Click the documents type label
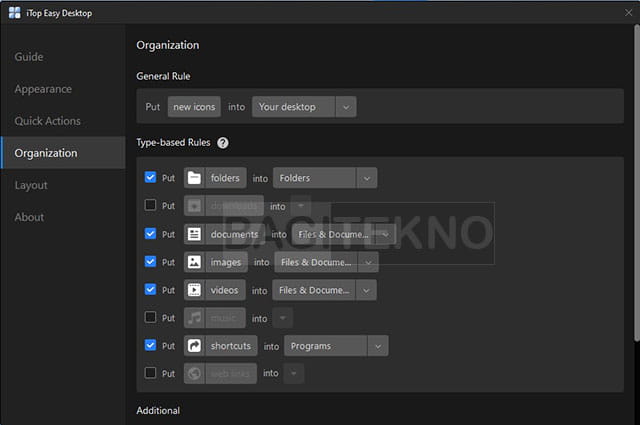This screenshot has height=425, width=640. pos(234,234)
